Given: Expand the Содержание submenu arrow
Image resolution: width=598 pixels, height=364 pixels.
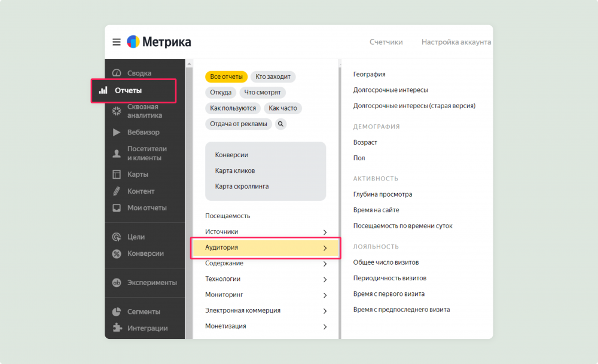Looking at the screenshot, I should (325, 264).
